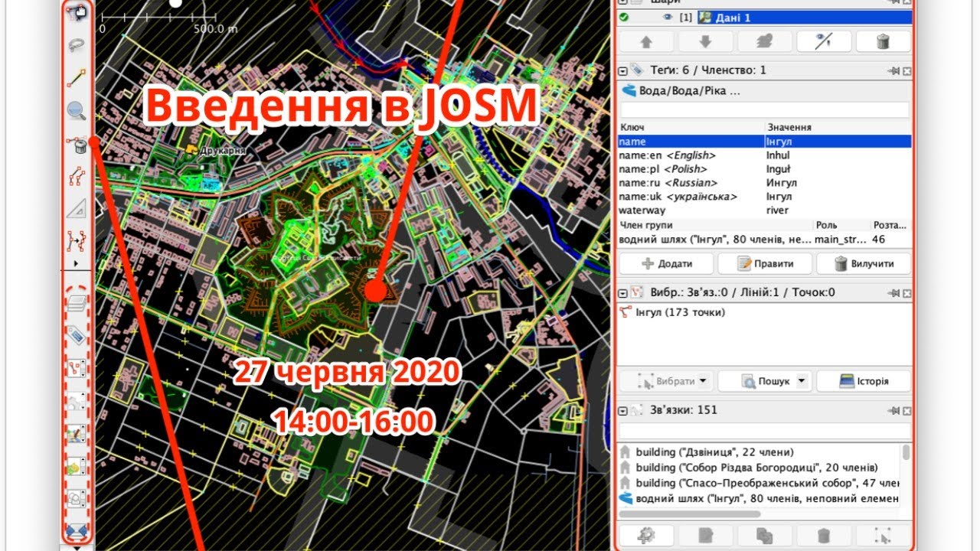This screenshot has height=551, width=980.
Task: Collapse the Вибр. selection panel
Action: coord(622,292)
